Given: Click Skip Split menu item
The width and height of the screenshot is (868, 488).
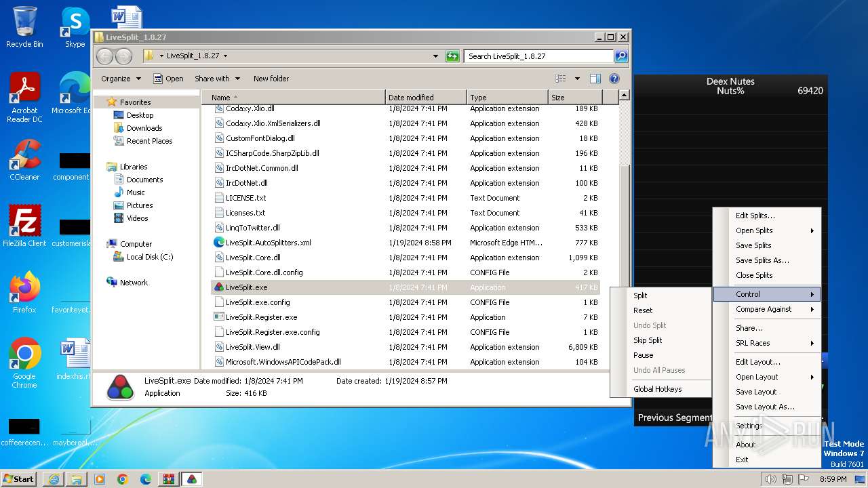Looking at the screenshot, I should click(660, 340).
